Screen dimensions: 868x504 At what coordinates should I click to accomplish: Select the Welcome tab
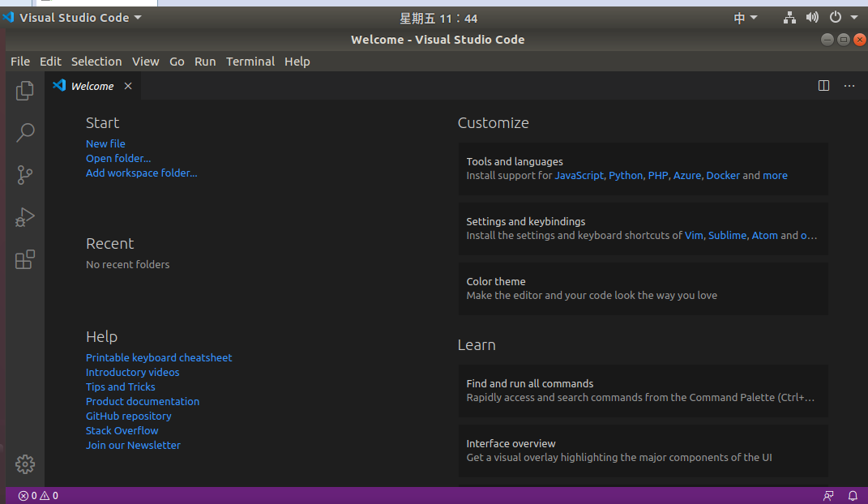click(92, 86)
